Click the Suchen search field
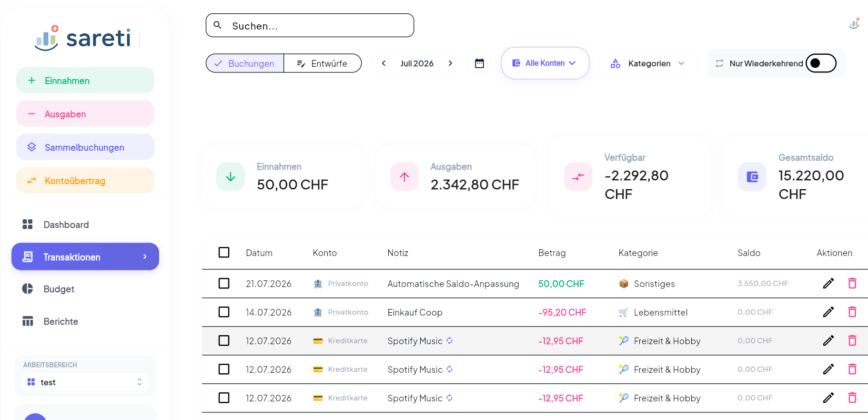 pos(310,26)
